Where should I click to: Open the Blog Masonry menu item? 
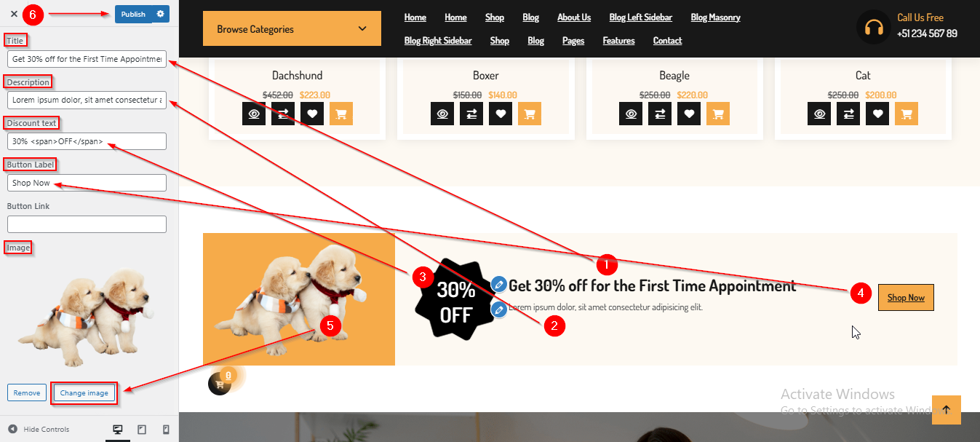pyautogui.click(x=715, y=17)
